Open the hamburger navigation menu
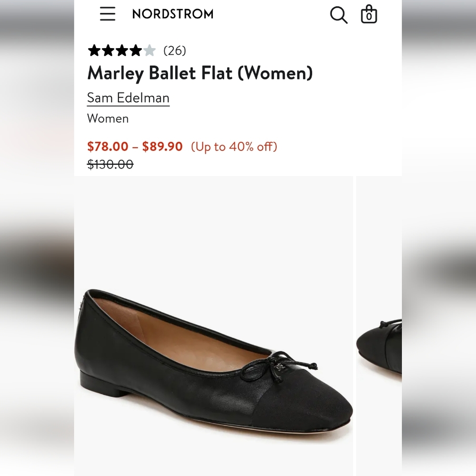 [x=108, y=15]
